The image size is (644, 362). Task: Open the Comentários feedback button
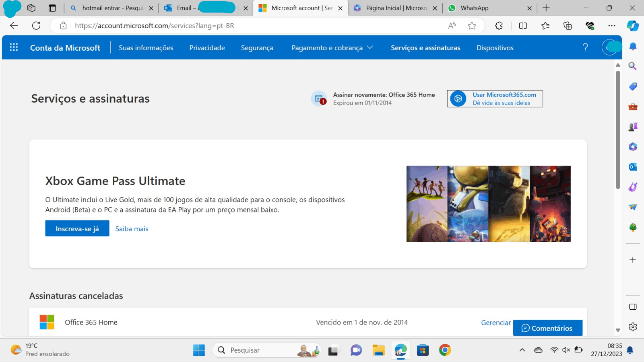coord(547,328)
